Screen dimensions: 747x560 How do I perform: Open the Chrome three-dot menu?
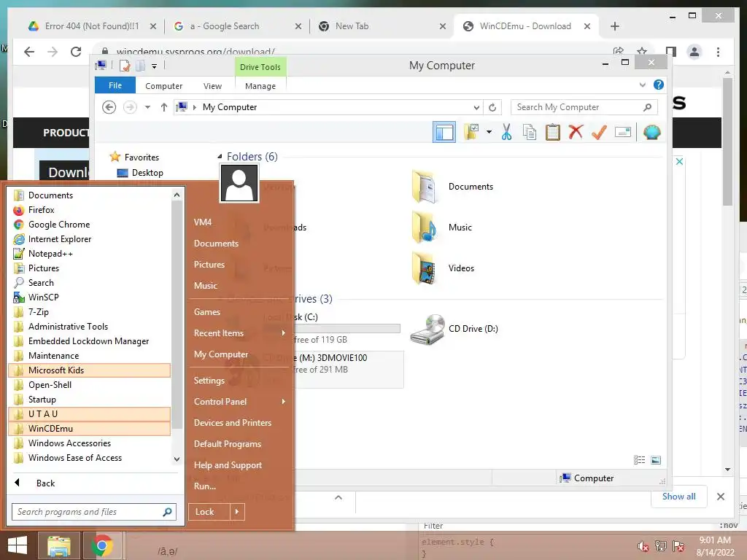718,52
